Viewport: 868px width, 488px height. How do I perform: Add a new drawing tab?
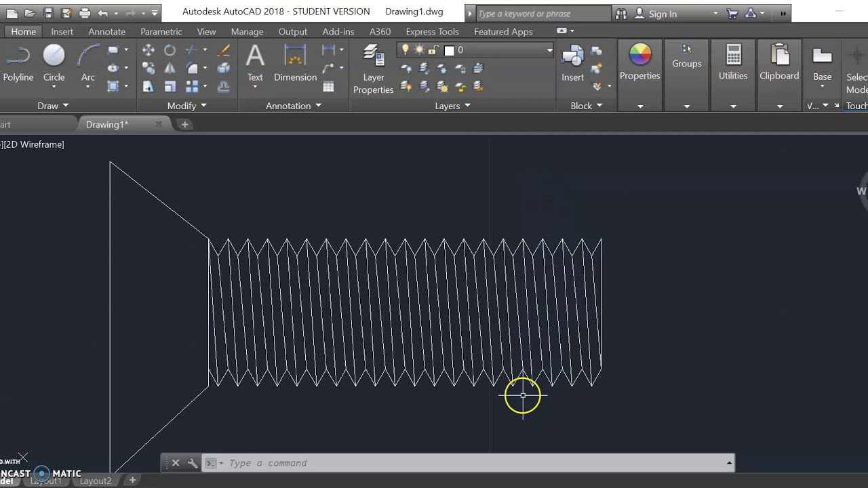(x=184, y=125)
